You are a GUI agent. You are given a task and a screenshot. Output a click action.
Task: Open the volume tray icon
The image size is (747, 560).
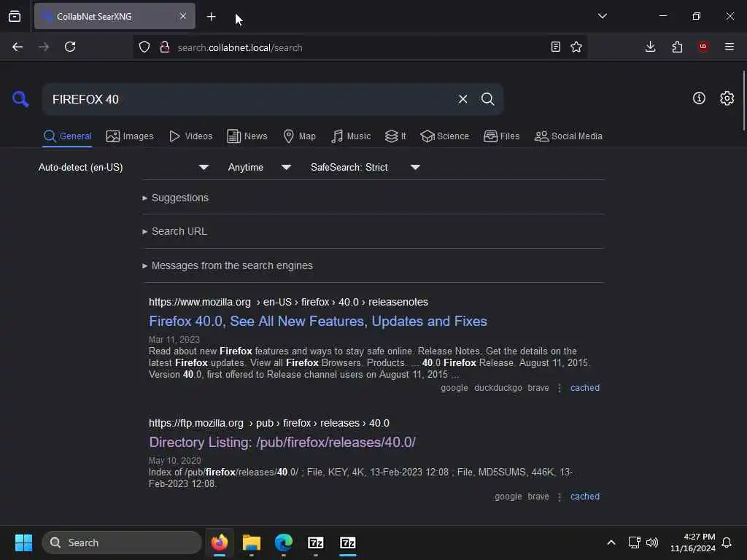(651, 542)
